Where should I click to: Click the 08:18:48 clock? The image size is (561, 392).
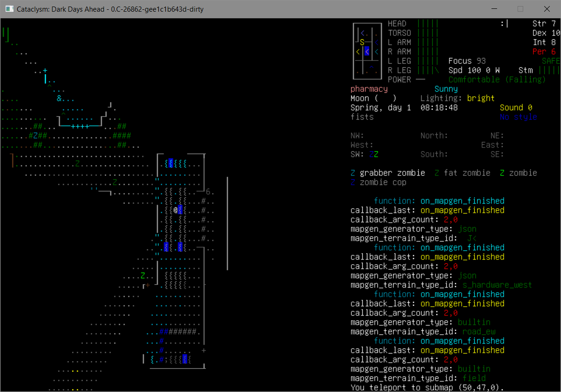coord(439,107)
